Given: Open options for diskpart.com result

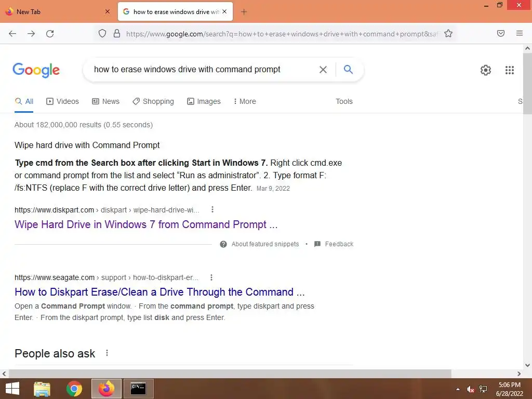Looking at the screenshot, I should (x=212, y=210).
